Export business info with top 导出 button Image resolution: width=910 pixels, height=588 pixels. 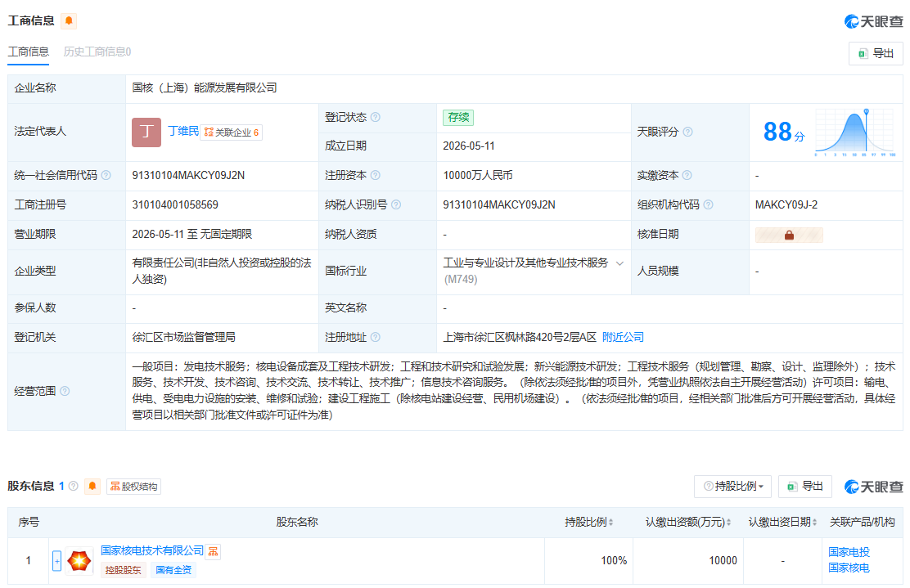click(x=875, y=53)
